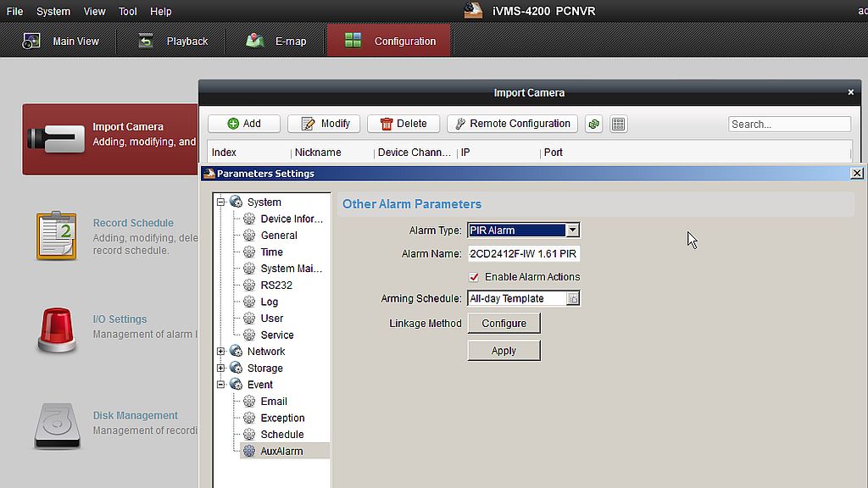This screenshot has width=868, height=488.
Task: Select General in the settings tree
Action: (279, 236)
